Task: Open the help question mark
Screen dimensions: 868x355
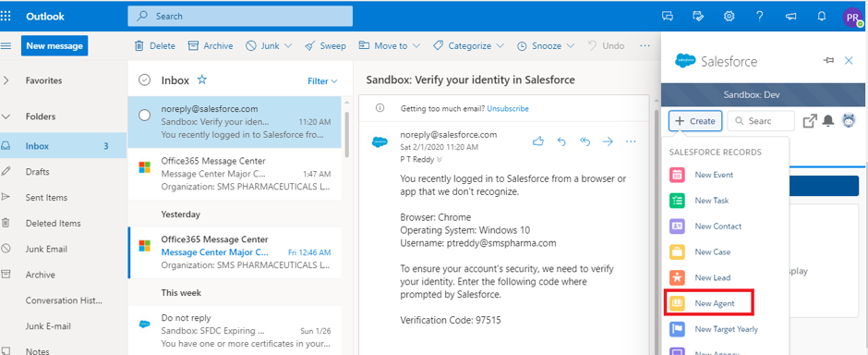Action: pyautogui.click(x=759, y=17)
